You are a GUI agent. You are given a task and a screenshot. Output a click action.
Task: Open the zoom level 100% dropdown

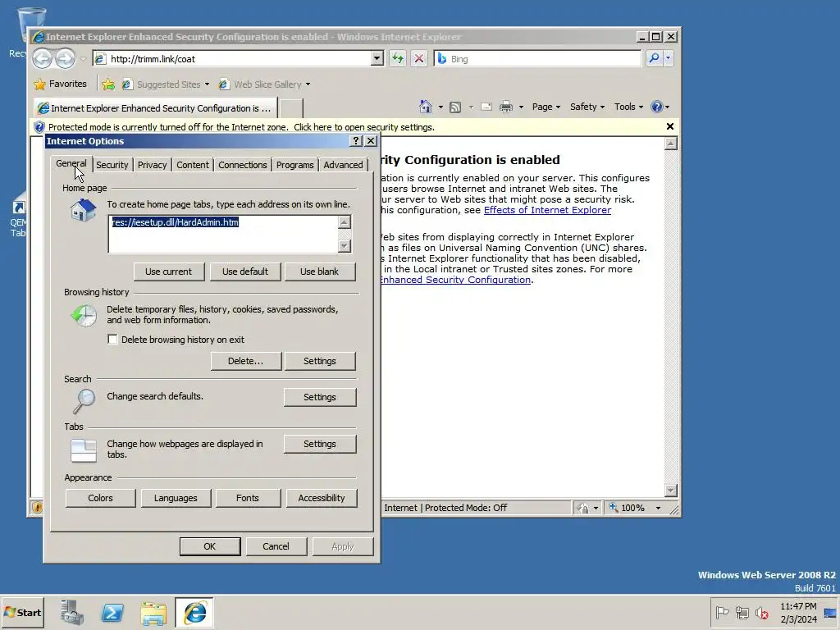click(x=659, y=508)
